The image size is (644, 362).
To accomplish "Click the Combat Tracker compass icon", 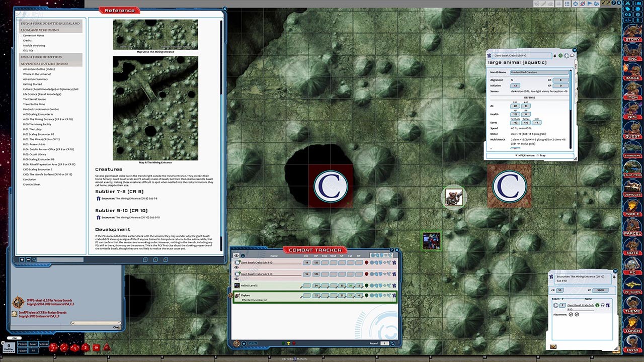I will [x=236, y=343].
